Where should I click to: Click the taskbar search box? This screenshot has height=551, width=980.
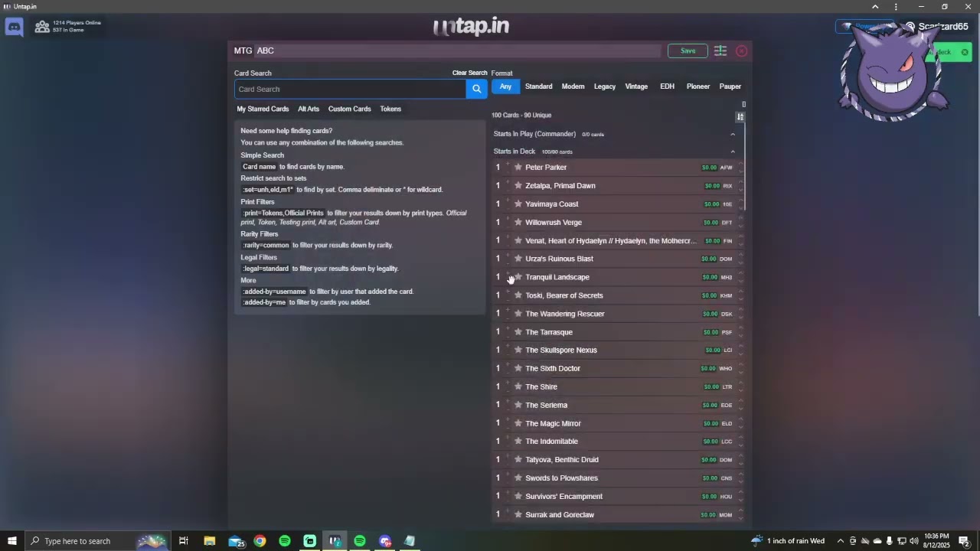click(x=97, y=541)
